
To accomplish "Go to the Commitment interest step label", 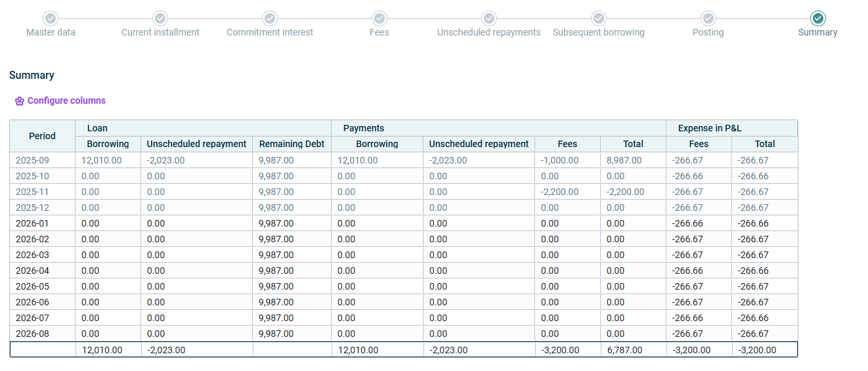I will click(270, 32).
